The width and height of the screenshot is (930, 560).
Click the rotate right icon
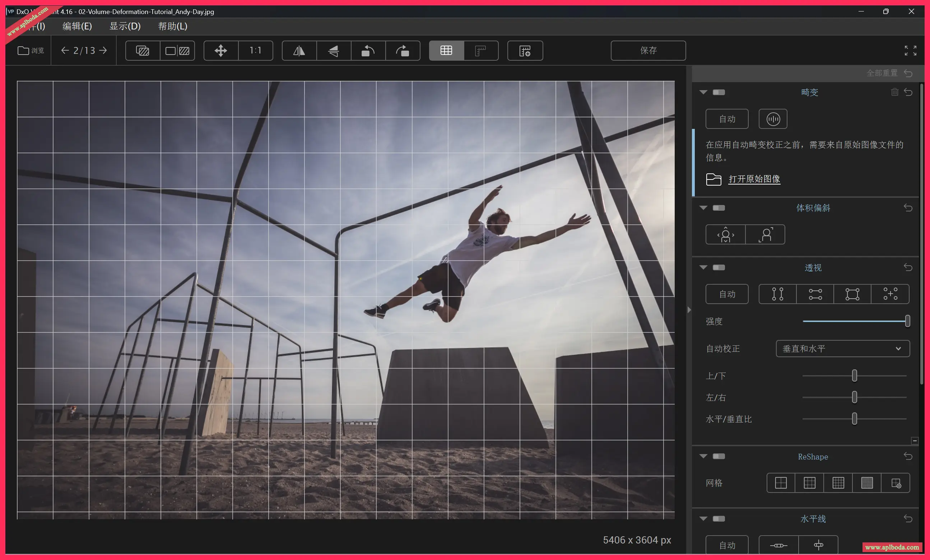403,51
